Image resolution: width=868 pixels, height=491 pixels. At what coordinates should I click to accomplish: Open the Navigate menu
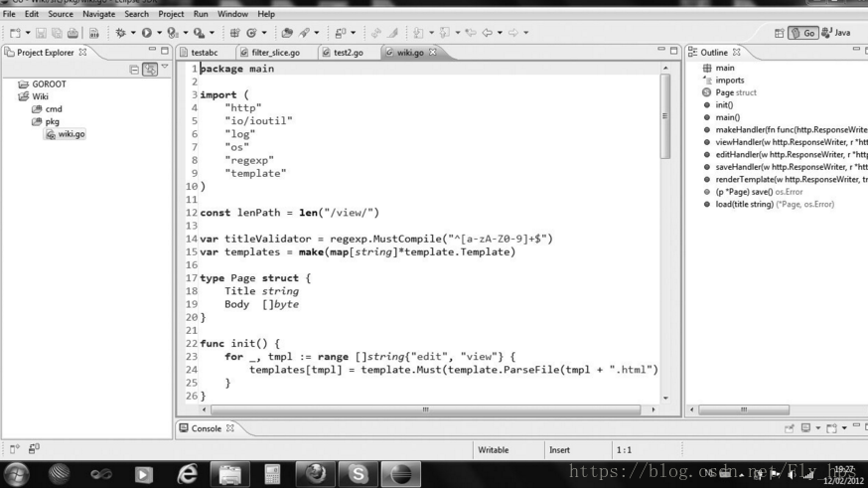point(99,14)
